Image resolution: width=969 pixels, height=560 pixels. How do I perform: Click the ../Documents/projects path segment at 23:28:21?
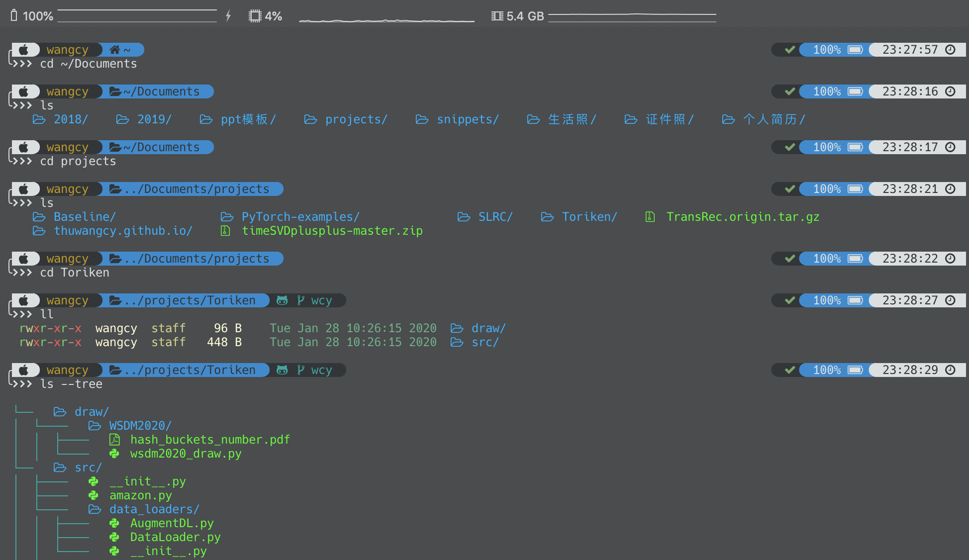196,189
